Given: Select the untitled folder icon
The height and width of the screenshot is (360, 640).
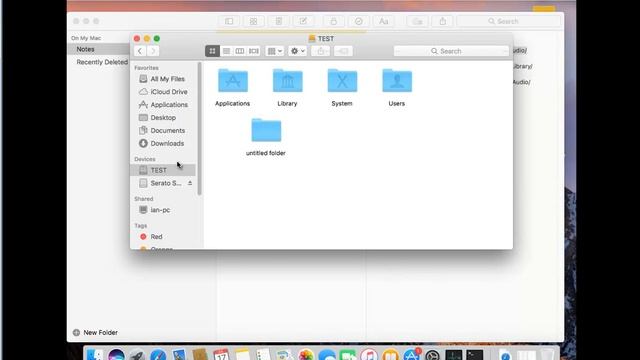Looking at the screenshot, I should (266, 130).
